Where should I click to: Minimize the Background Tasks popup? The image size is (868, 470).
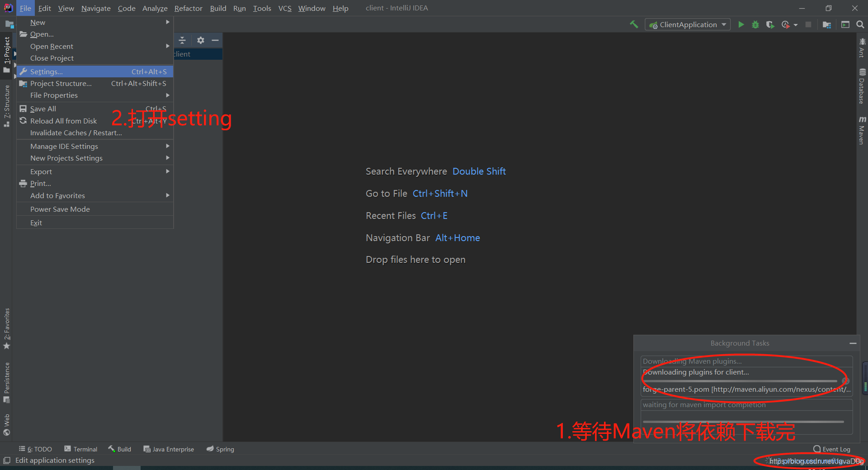pos(853,343)
